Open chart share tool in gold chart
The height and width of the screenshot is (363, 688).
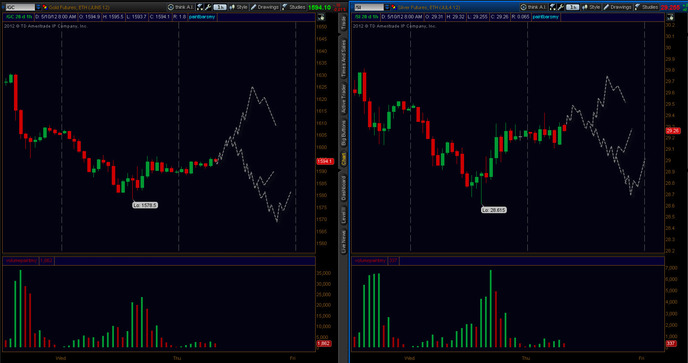200,7
